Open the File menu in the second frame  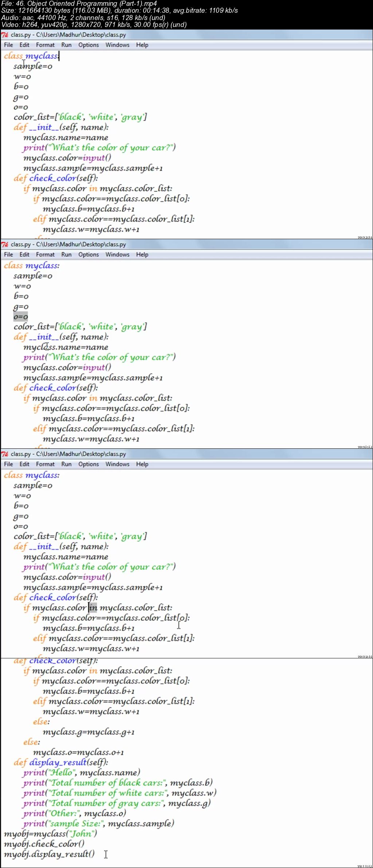8,254
